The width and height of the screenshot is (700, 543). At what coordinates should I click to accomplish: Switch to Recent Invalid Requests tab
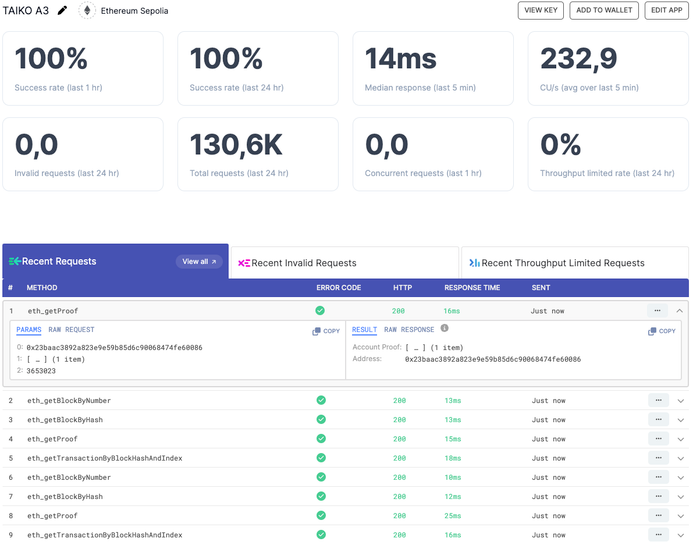[x=345, y=263]
